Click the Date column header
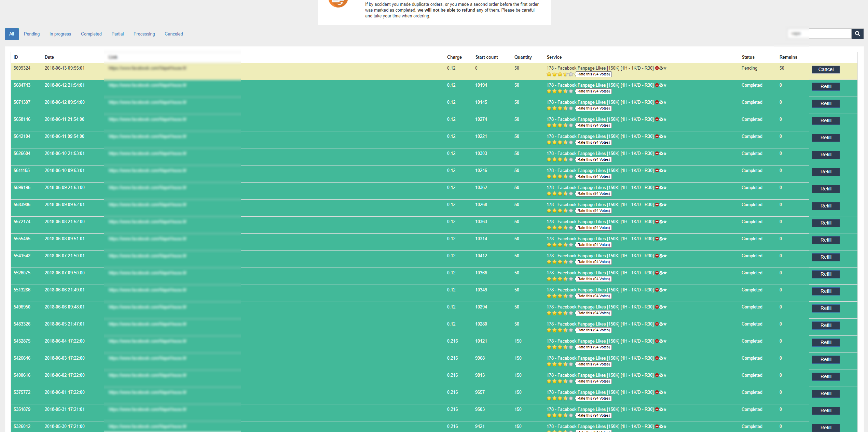868x432 pixels. 49,57
